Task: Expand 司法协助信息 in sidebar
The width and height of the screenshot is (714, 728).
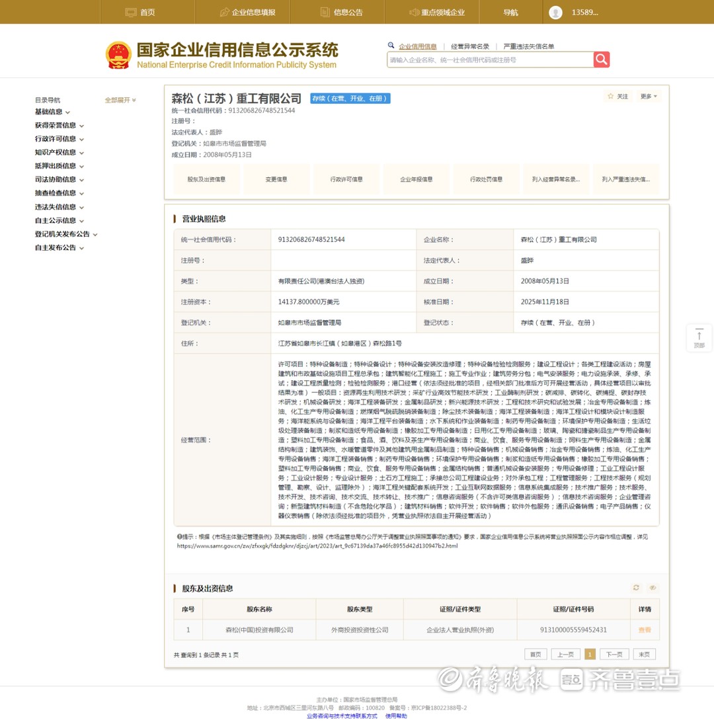Action: 59,179
